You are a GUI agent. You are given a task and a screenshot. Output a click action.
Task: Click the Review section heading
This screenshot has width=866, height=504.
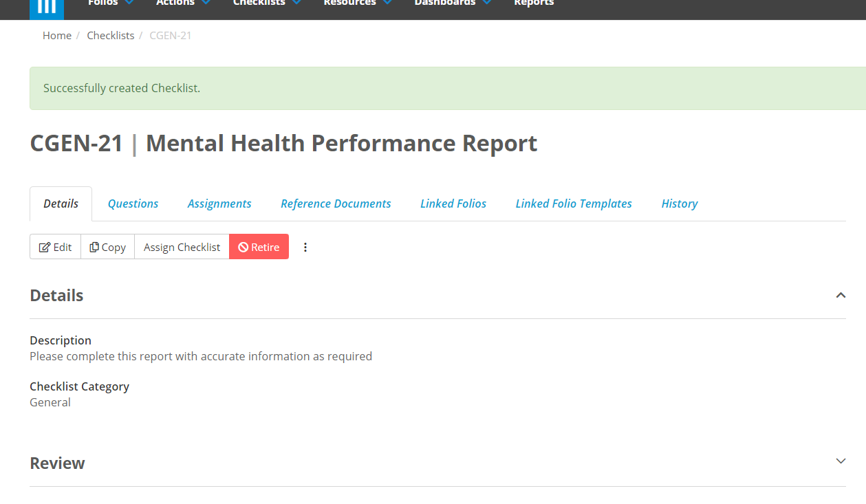pos(57,463)
